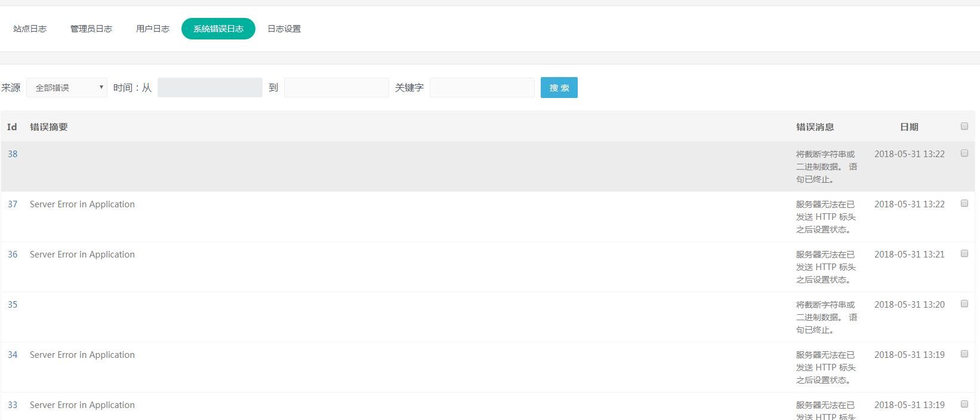Click row 36 summary Server Error in Application
The image size is (980, 420).
click(82, 255)
